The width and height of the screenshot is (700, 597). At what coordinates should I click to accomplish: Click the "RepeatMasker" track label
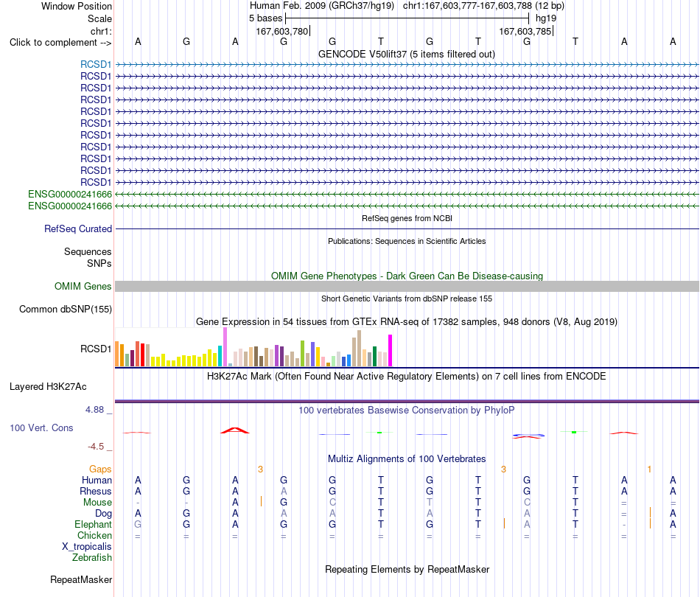pos(81,579)
